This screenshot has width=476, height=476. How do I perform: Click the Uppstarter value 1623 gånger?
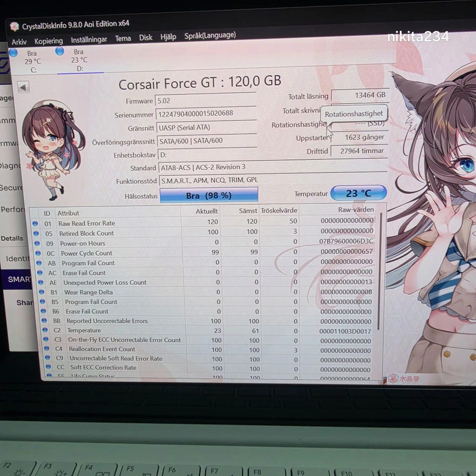tap(360, 137)
